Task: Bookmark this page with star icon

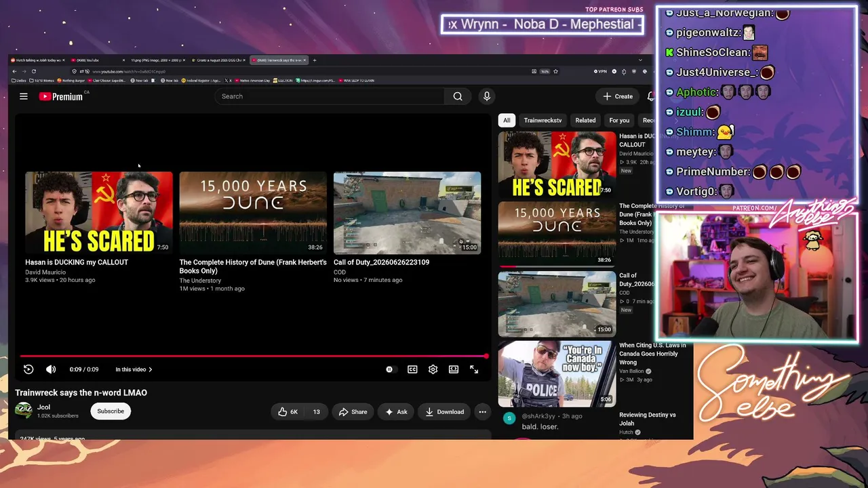Action: click(x=555, y=71)
